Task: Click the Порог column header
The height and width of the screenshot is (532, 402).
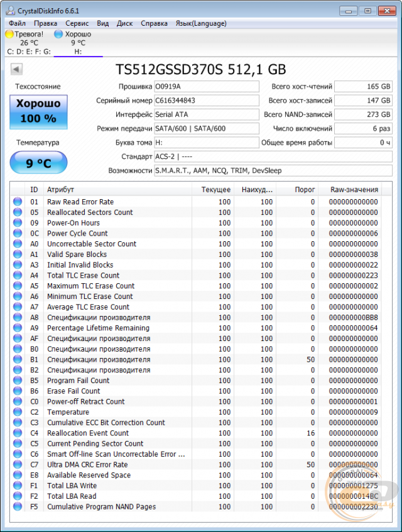Action: click(x=297, y=190)
